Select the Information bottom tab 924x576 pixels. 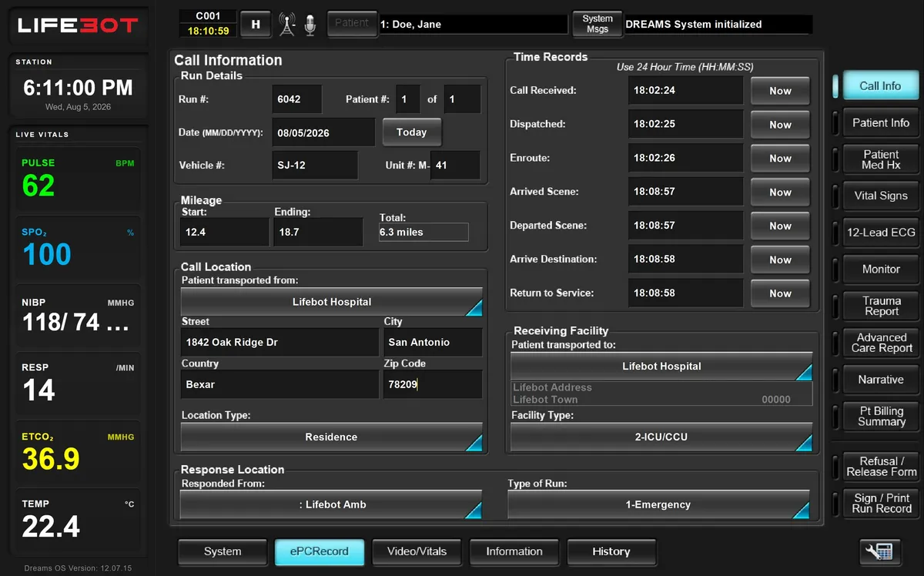coord(514,551)
